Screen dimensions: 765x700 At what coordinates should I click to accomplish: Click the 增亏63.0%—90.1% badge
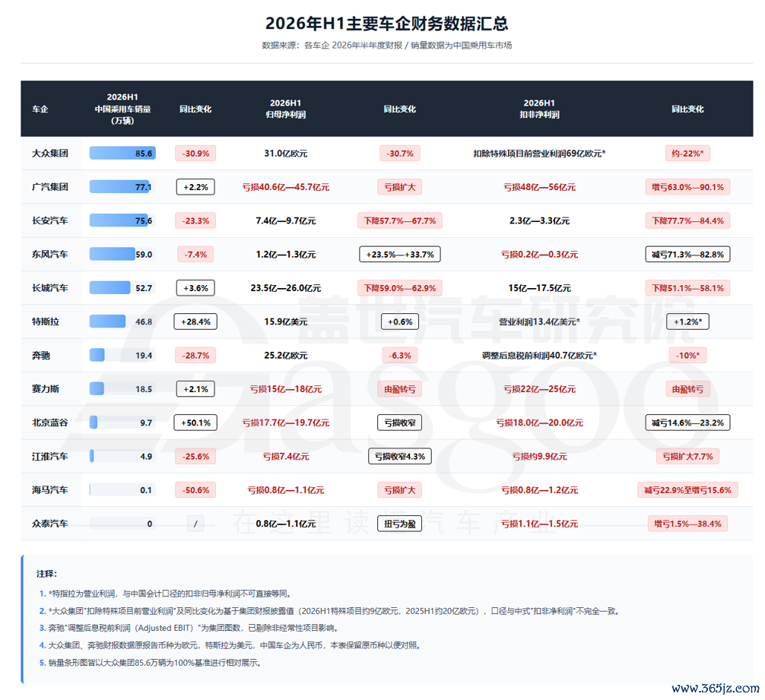[687, 187]
